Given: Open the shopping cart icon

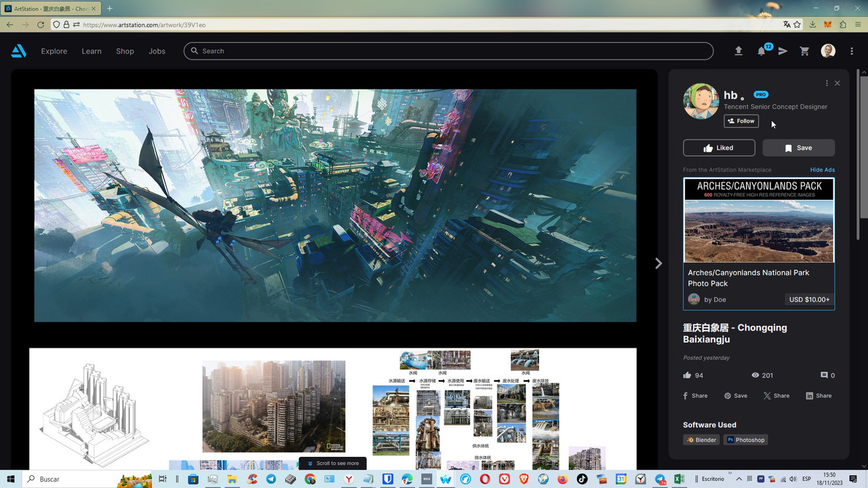Looking at the screenshot, I should [x=805, y=51].
